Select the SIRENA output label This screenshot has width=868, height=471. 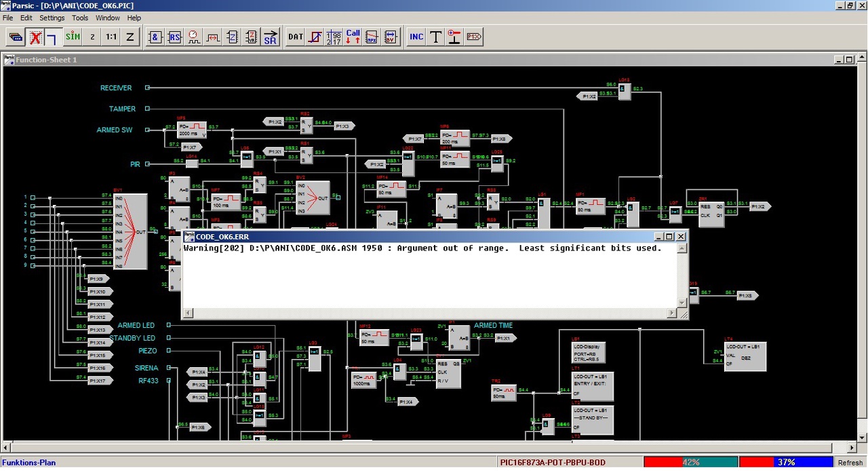[146, 368]
